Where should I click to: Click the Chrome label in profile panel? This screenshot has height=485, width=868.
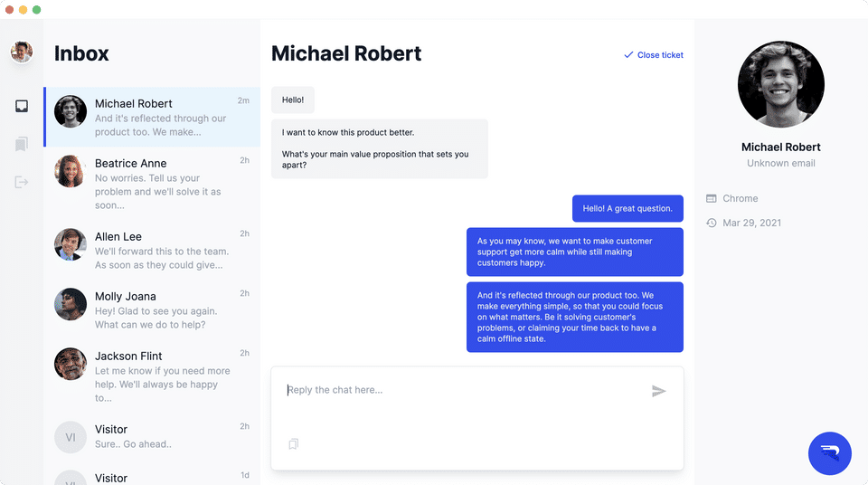click(x=741, y=198)
